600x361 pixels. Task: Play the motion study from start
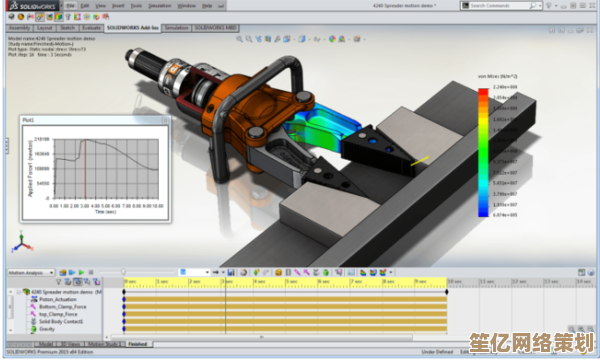(72, 273)
